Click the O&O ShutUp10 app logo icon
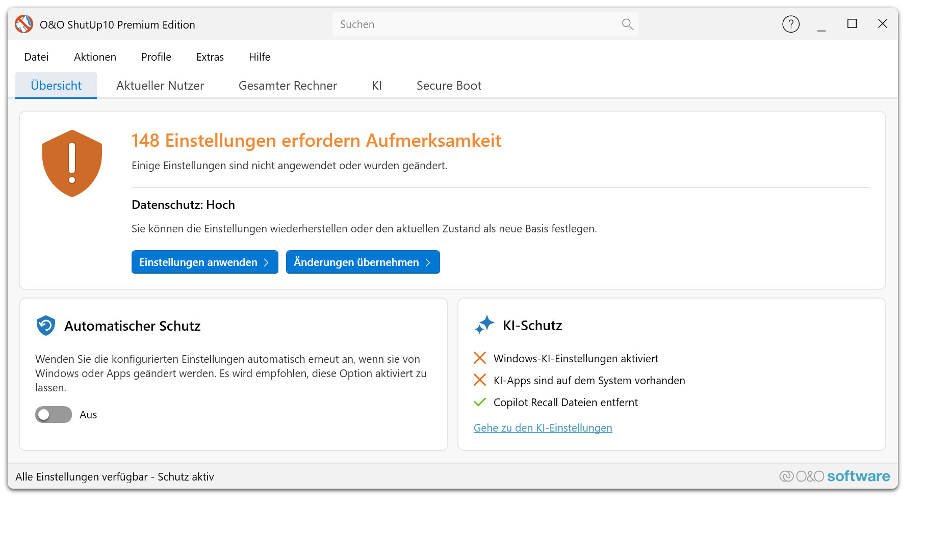 (x=24, y=24)
